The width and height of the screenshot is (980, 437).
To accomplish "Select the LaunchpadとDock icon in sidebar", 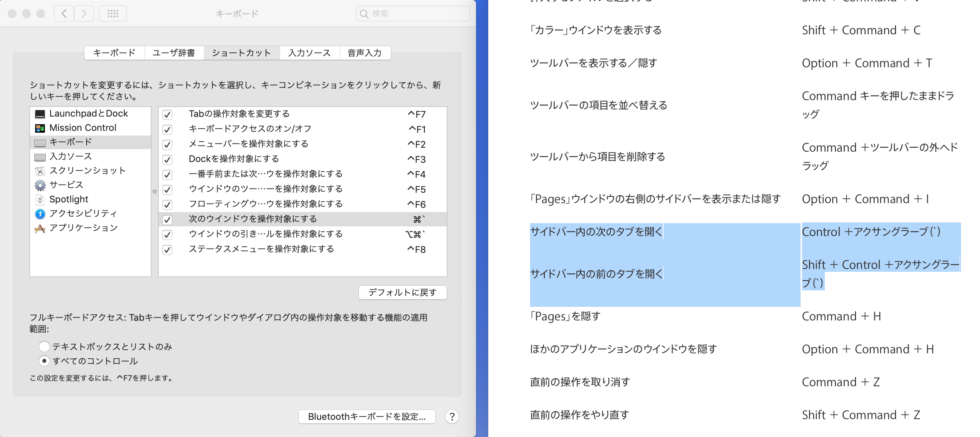I will click(40, 114).
